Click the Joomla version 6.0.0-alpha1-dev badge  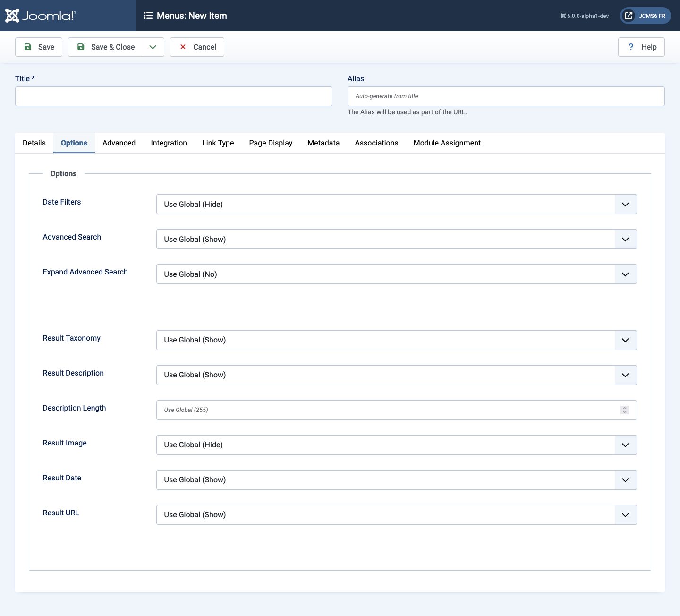(x=585, y=16)
